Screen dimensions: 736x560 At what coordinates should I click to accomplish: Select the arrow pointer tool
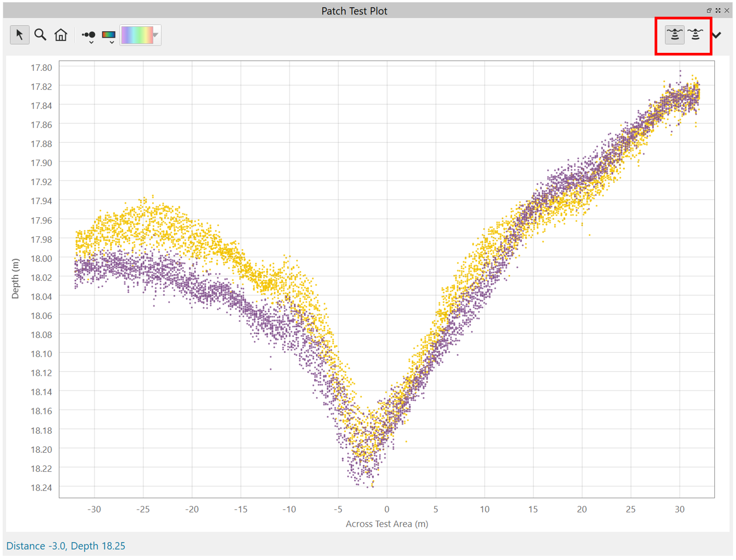pos(19,35)
